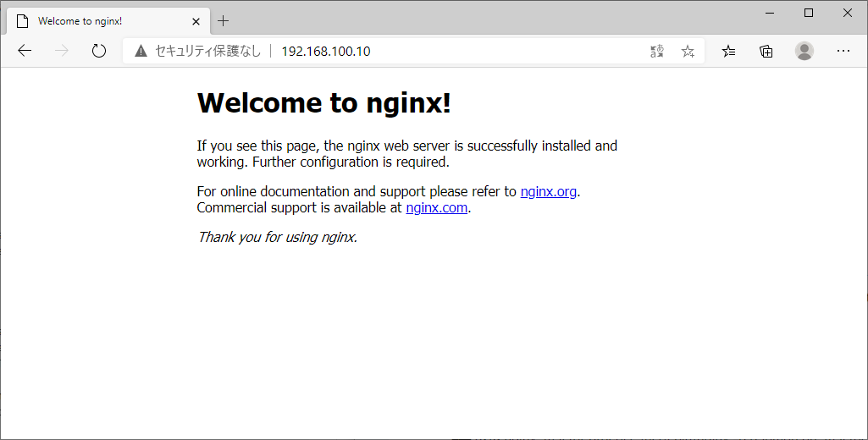Click the Welcome to nginx! heading
This screenshot has height=440, width=868.
click(323, 103)
